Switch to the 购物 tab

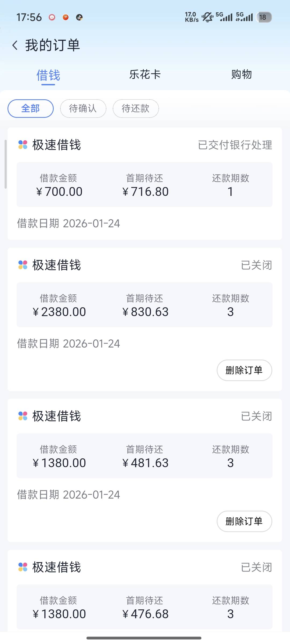tap(241, 74)
